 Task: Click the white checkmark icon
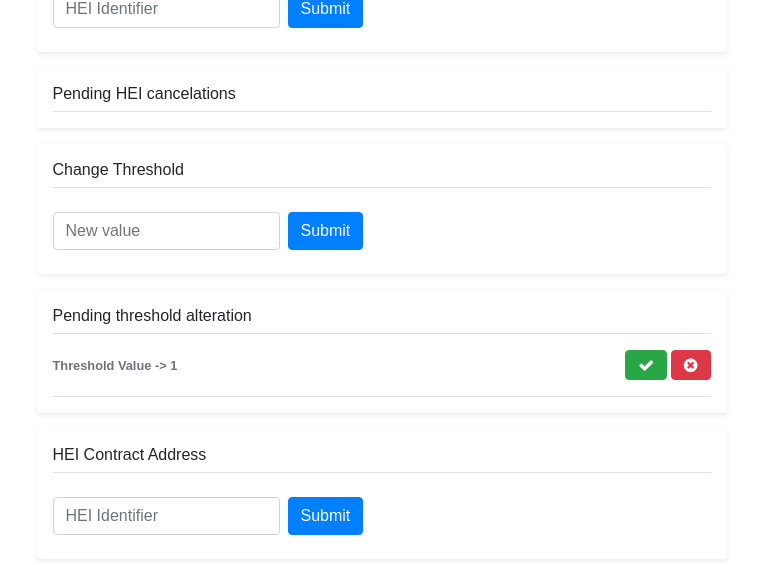(x=645, y=365)
